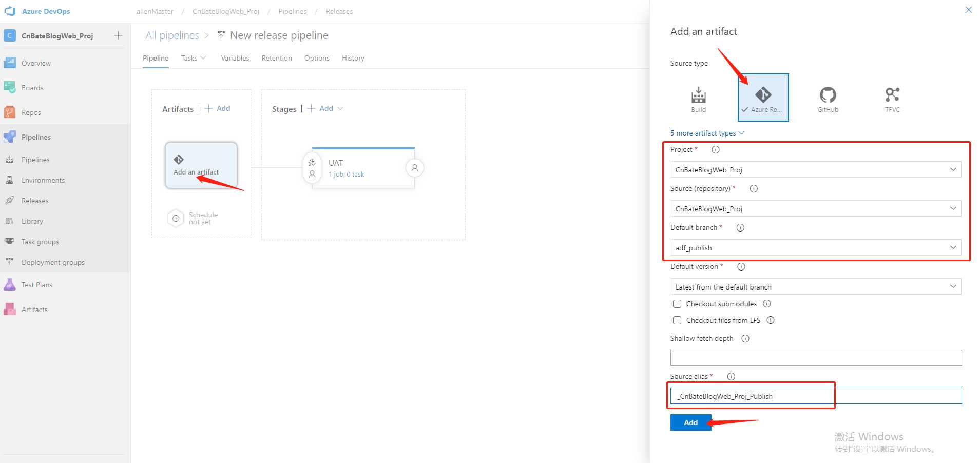Switch to the Options tab
The height and width of the screenshot is (463, 980).
coord(317,58)
